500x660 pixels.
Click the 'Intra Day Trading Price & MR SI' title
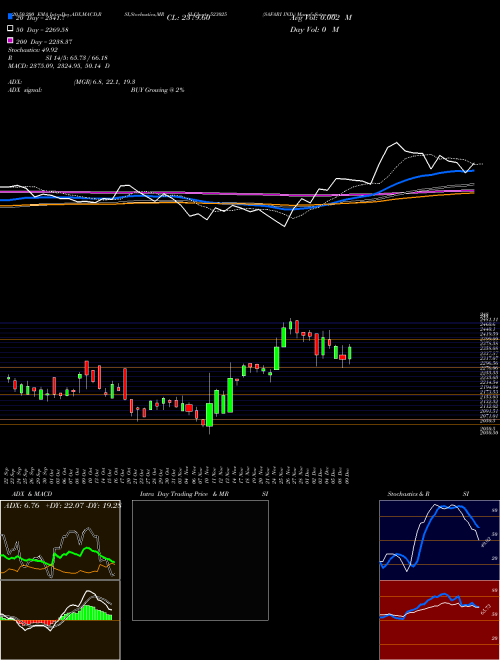point(204,494)
